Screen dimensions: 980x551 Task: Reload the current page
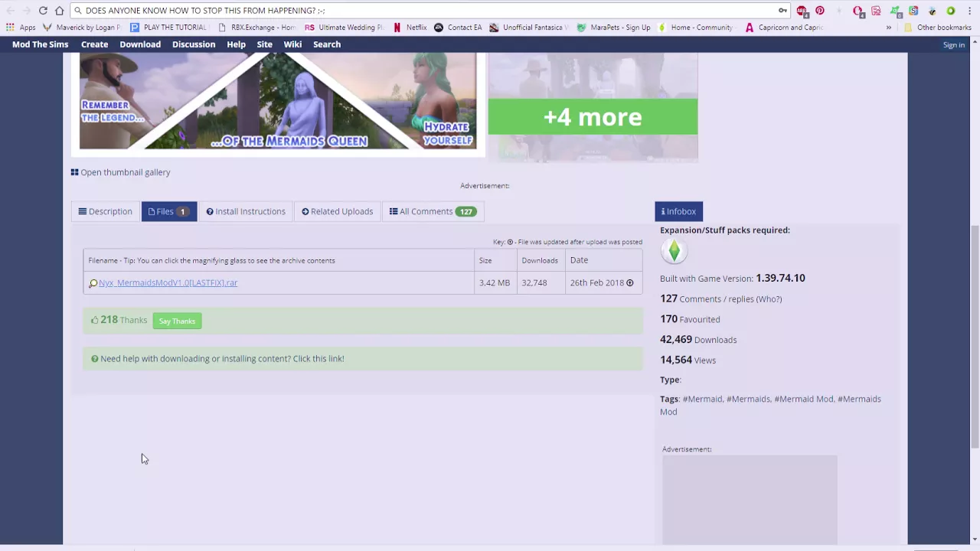[x=43, y=11]
